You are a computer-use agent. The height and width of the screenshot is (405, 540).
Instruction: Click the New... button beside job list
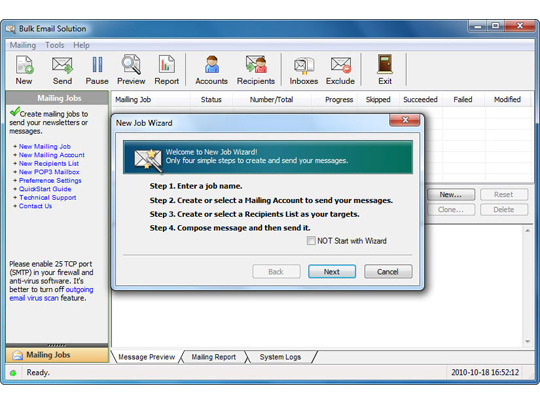[451, 195]
